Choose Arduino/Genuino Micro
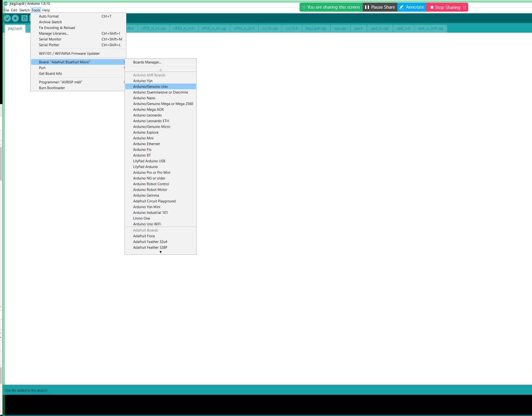Screen dimensions: 532x416 coord(161,127)
